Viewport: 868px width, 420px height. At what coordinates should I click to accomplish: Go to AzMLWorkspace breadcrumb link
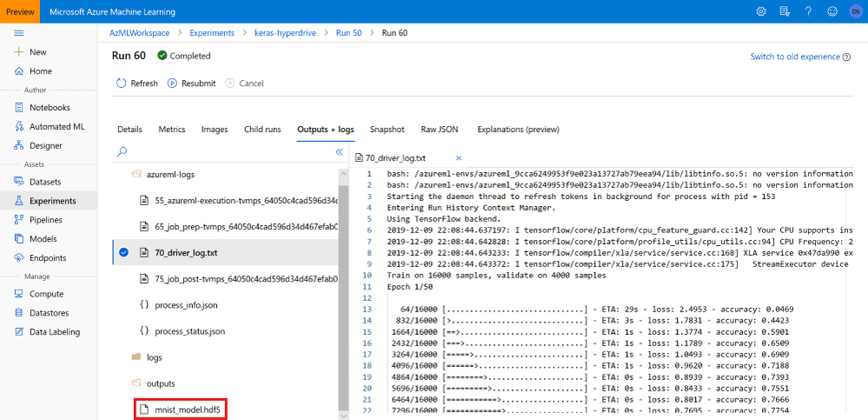[140, 33]
